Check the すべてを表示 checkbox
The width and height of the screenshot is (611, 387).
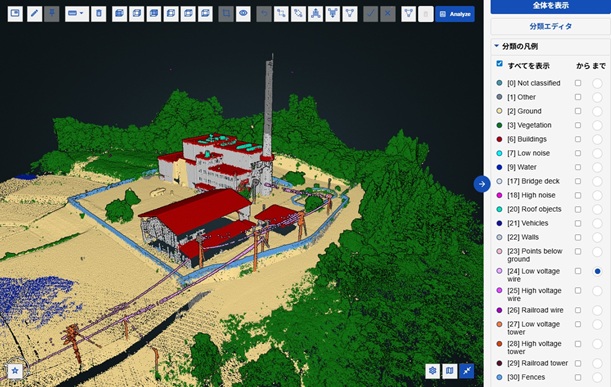[x=500, y=64]
